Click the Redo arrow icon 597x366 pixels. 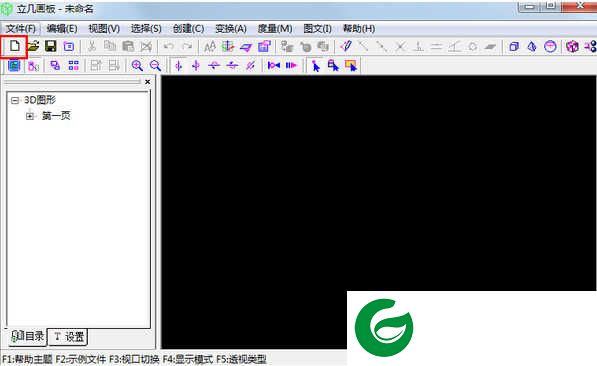187,46
